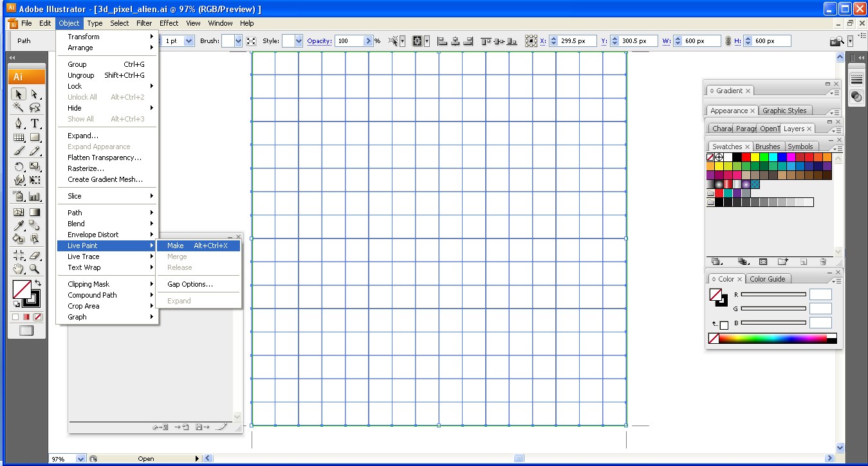Screen dimensions: 868x466
Task: Select the Rectangle tool
Action: pyautogui.click(x=35, y=137)
